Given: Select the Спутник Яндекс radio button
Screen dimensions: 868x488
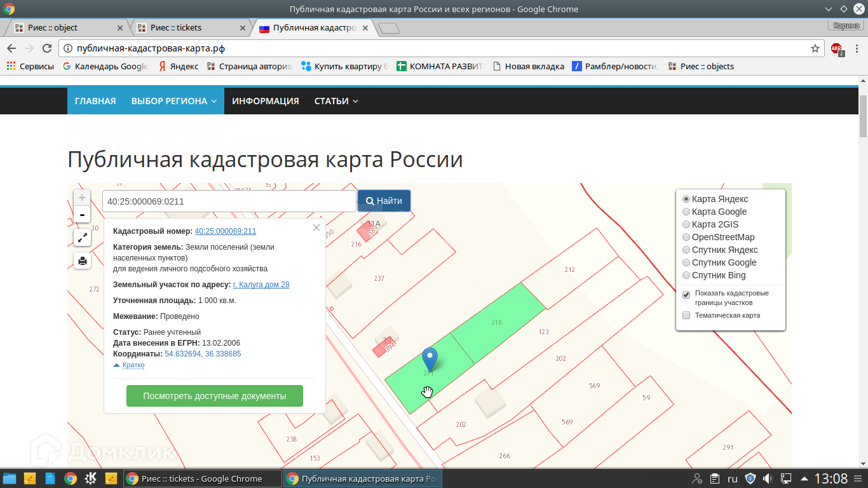Looking at the screenshot, I should [x=686, y=250].
